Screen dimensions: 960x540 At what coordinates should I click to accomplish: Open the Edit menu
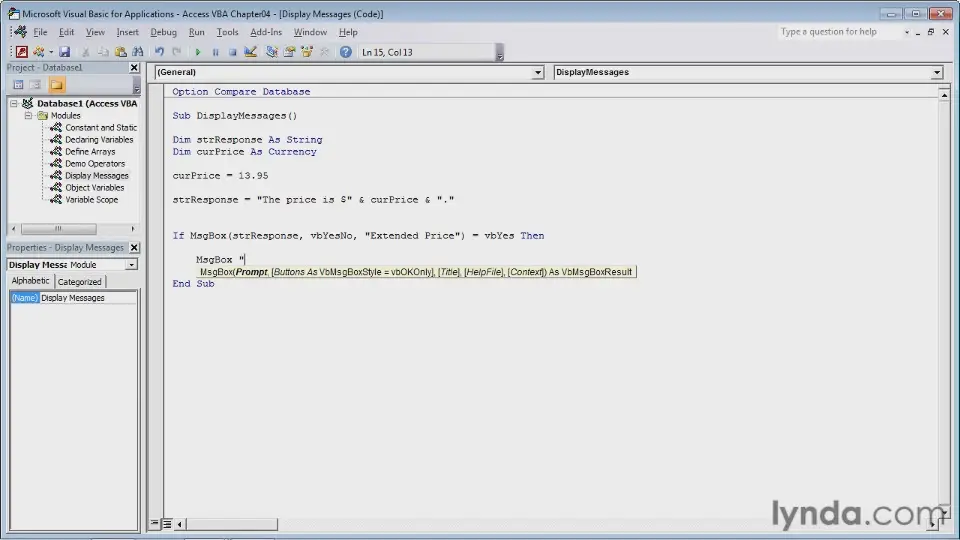(66, 32)
